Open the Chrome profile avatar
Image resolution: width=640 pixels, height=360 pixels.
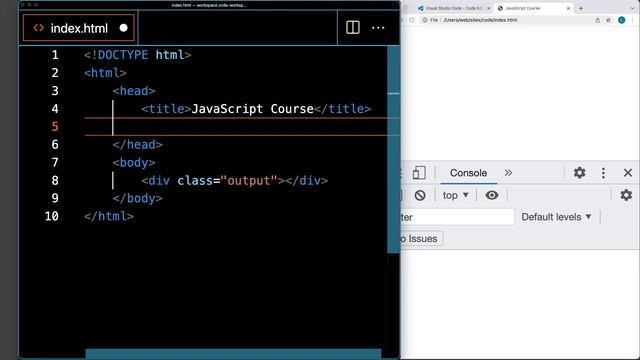click(622, 20)
